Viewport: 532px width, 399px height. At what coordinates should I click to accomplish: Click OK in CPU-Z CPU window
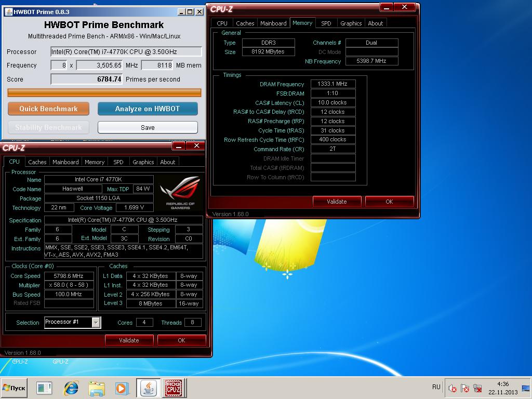[x=181, y=340]
